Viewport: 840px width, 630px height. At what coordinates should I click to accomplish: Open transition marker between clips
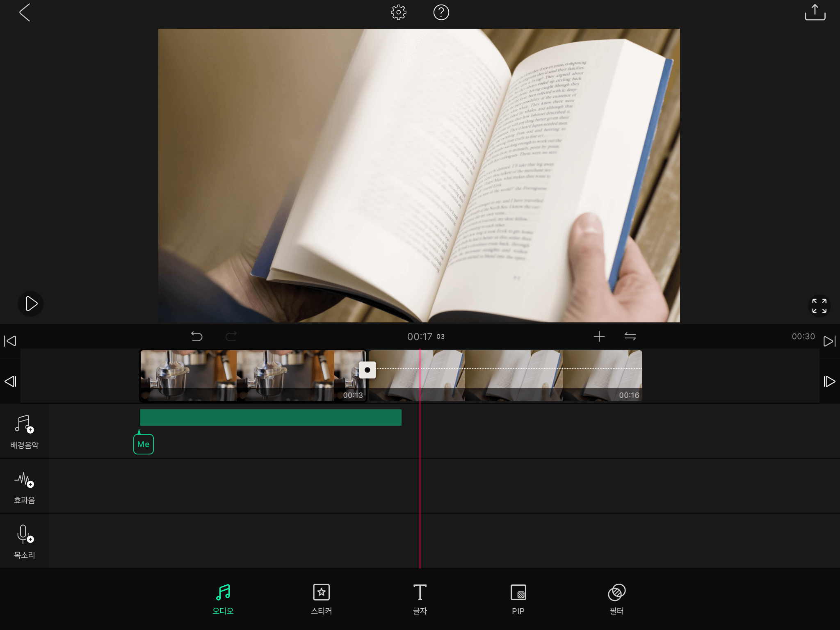point(367,370)
